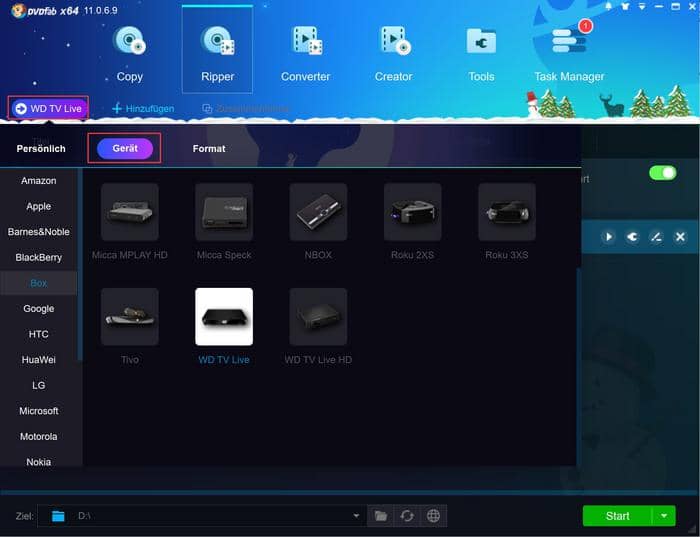Select Barnes&Noble in the device list
The image size is (700, 537).
[x=39, y=232]
